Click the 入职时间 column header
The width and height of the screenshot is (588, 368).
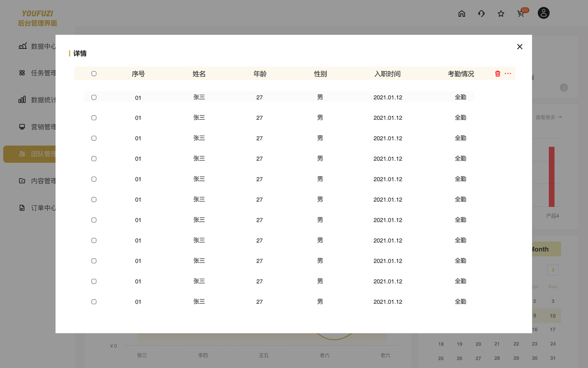(387, 74)
